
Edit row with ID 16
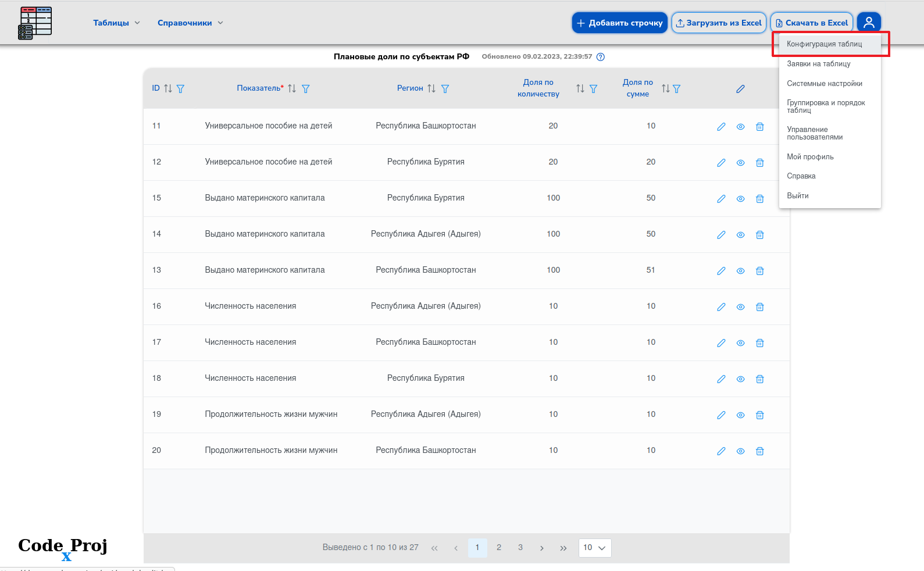(721, 307)
